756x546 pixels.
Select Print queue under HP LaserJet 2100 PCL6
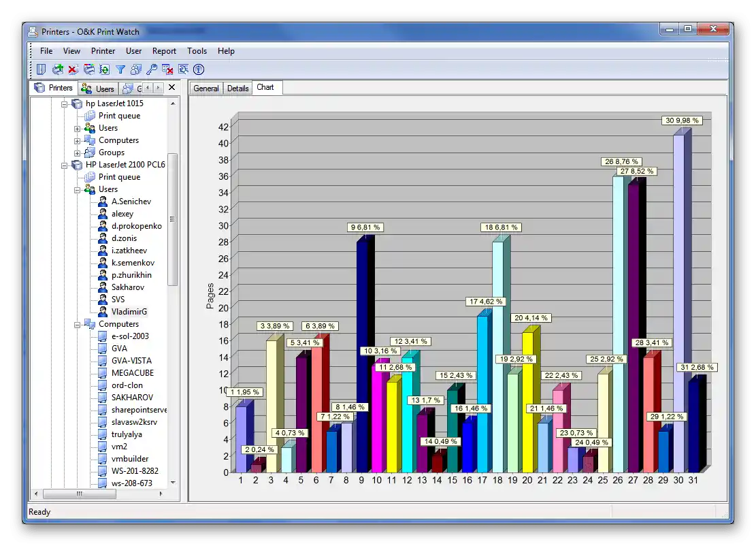(119, 177)
